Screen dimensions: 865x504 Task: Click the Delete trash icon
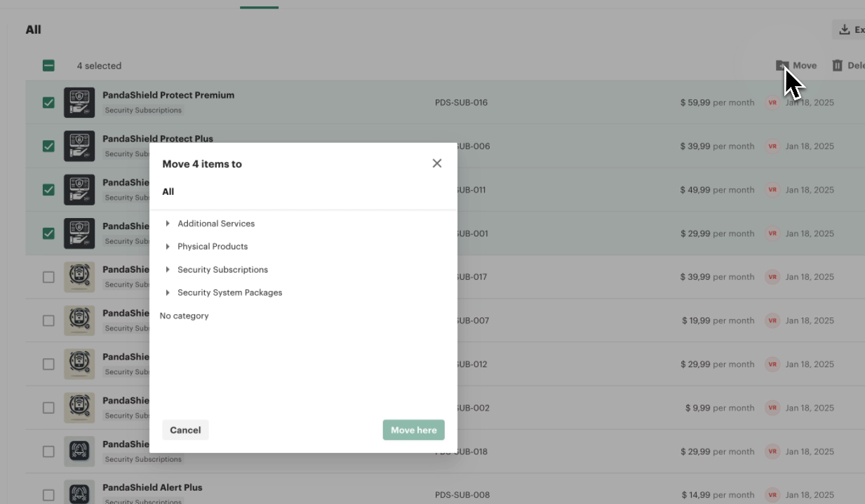[837, 65]
